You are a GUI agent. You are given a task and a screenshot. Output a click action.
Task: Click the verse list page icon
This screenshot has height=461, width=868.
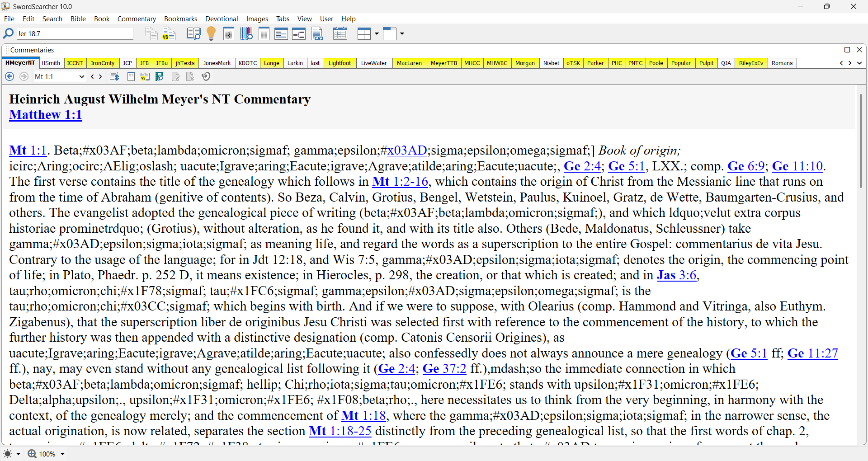tap(229, 33)
